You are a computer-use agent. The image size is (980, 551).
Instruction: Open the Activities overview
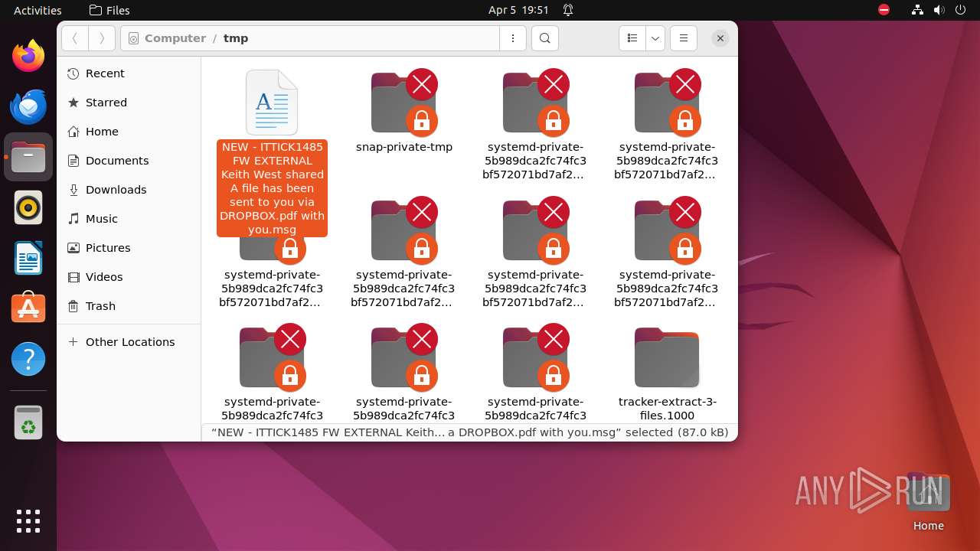click(38, 10)
